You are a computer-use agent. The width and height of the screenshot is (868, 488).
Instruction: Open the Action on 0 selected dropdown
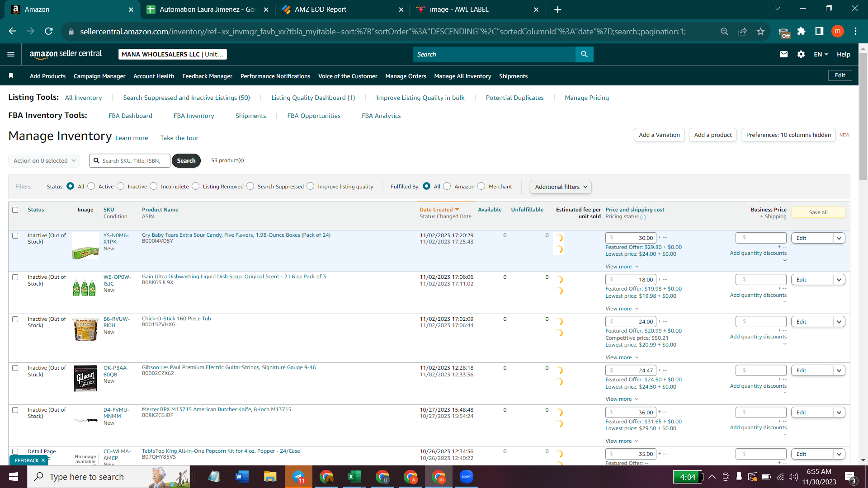click(x=44, y=160)
